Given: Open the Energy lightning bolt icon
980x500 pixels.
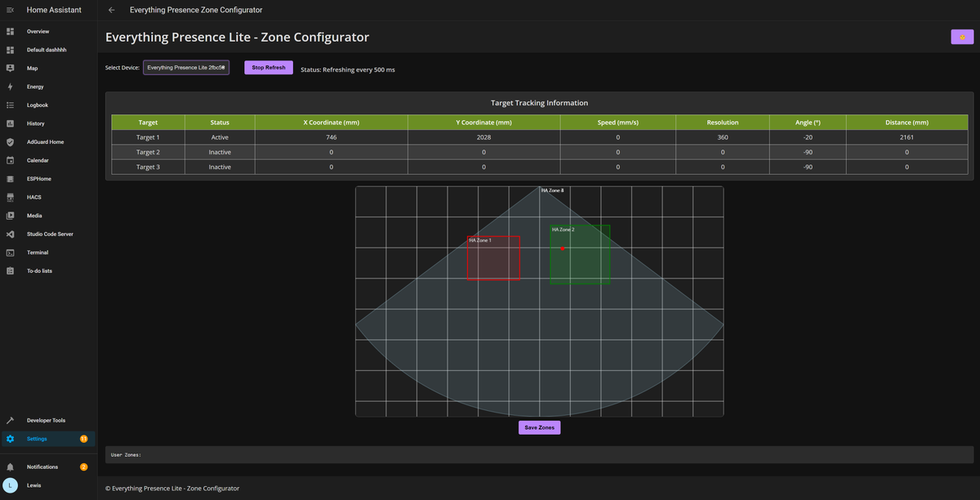Looking at the screenshot, I should 10,87.
